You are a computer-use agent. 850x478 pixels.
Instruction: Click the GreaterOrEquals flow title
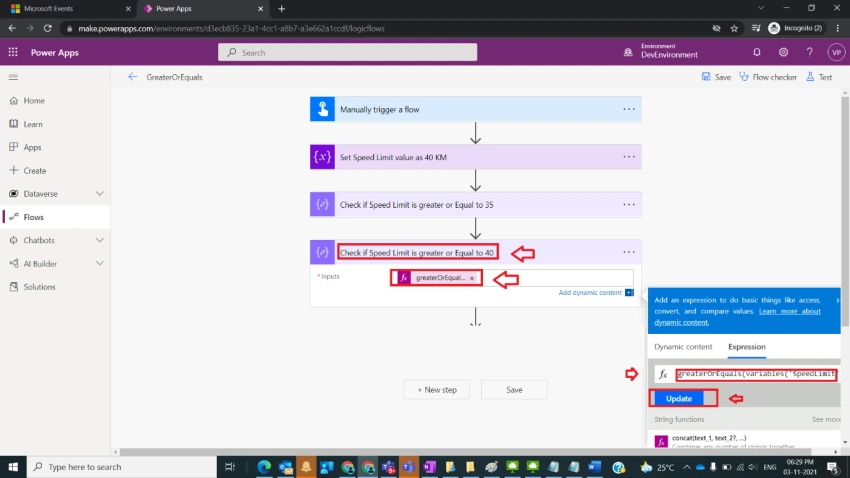pyautogui.click(x=174, y=77)
